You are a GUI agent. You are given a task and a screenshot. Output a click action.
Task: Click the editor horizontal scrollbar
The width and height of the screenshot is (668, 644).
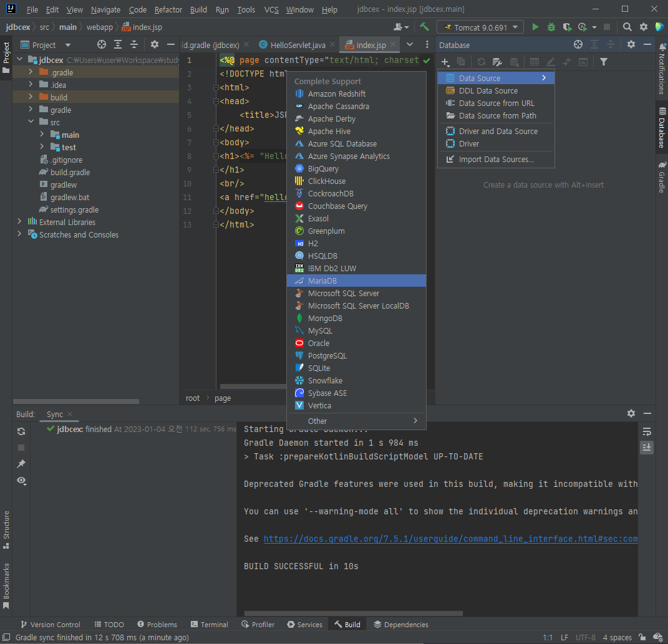[253, 387]
